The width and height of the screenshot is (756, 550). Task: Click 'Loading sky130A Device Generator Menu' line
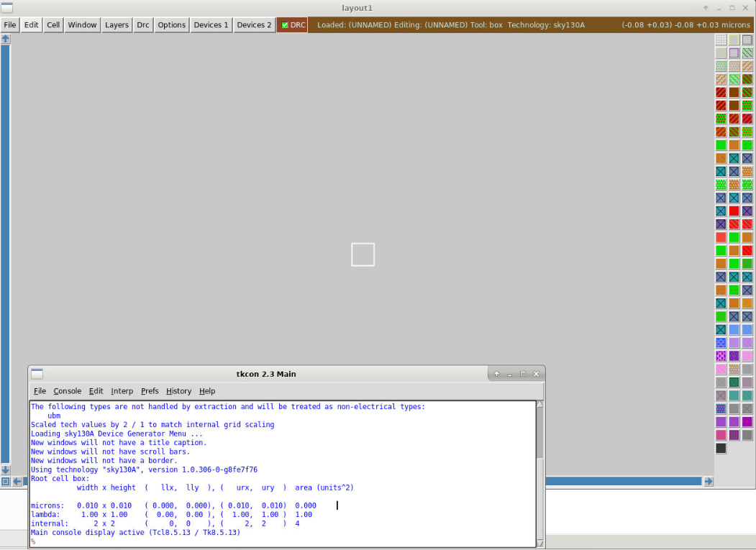tap(117, 434)
